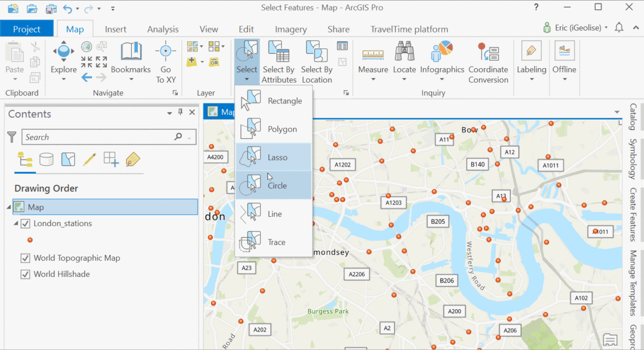Switch to the Analysis ribbon tab
The width and height of the screenshot is (644, 350).
(163, 29)
